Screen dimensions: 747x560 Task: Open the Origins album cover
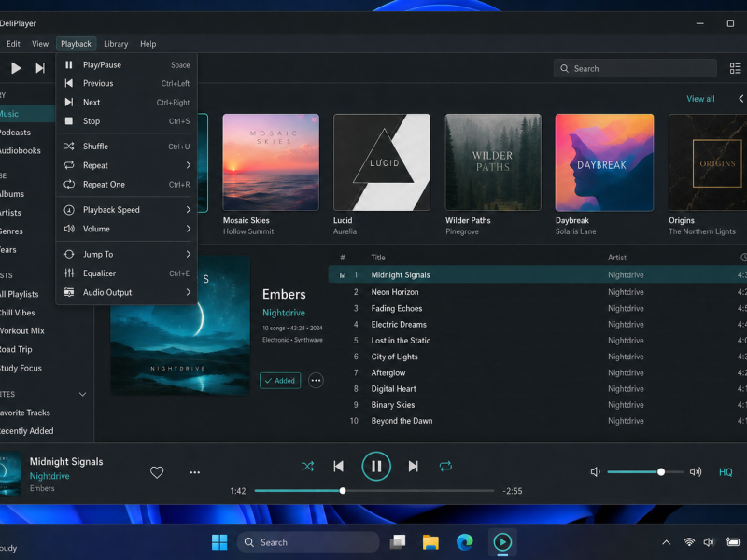coord(708,161)
